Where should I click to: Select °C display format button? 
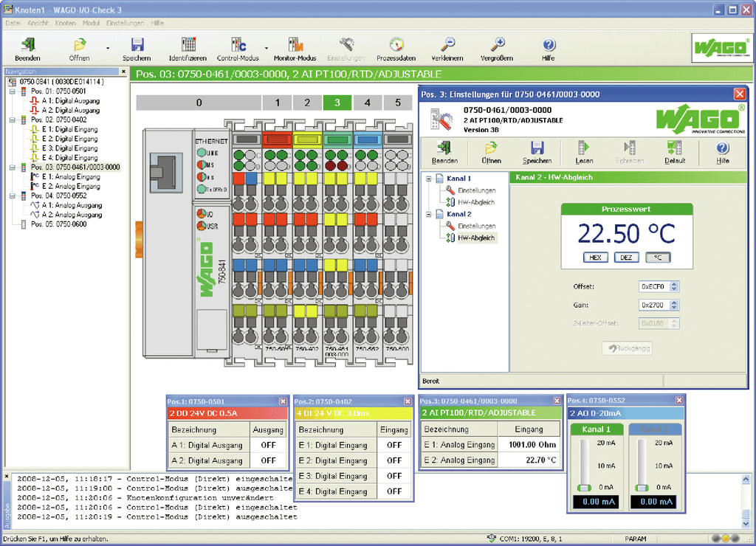click(659, 258)
